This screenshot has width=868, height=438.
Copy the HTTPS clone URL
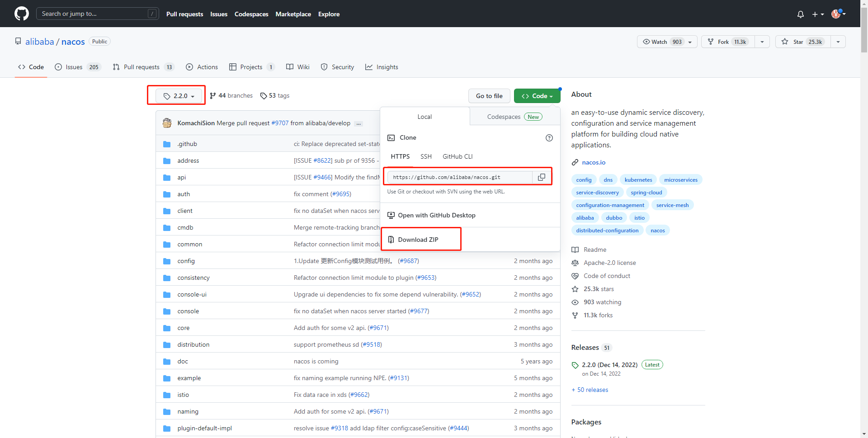pyautogui.click(x=541, y=177)
